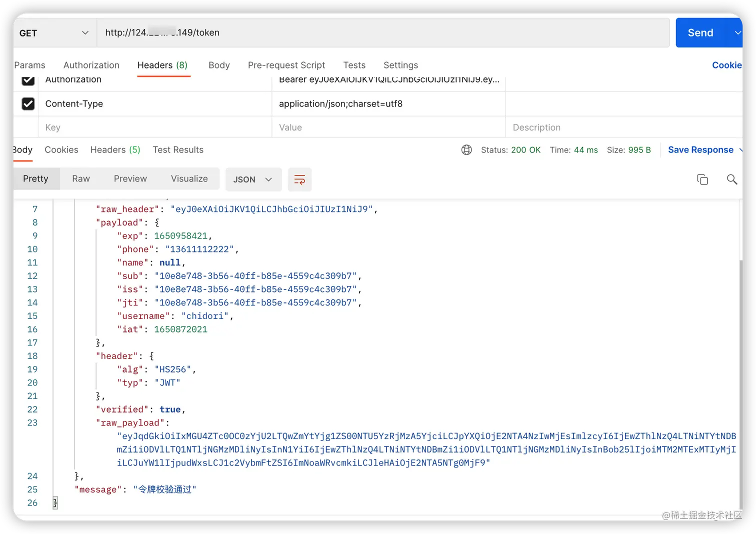Screen dimensions: 756x534
Task: Open the GET method dropdown
Action: [53, 33]
